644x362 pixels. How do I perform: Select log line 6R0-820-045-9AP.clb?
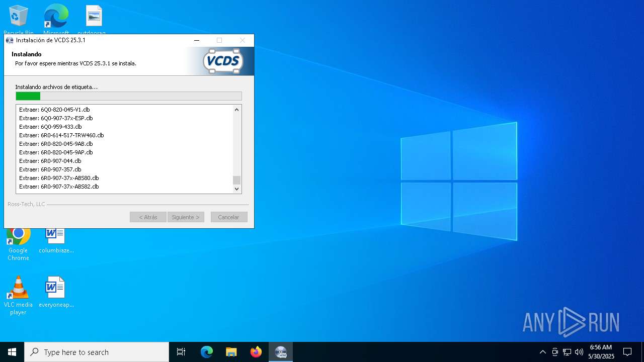56,152
